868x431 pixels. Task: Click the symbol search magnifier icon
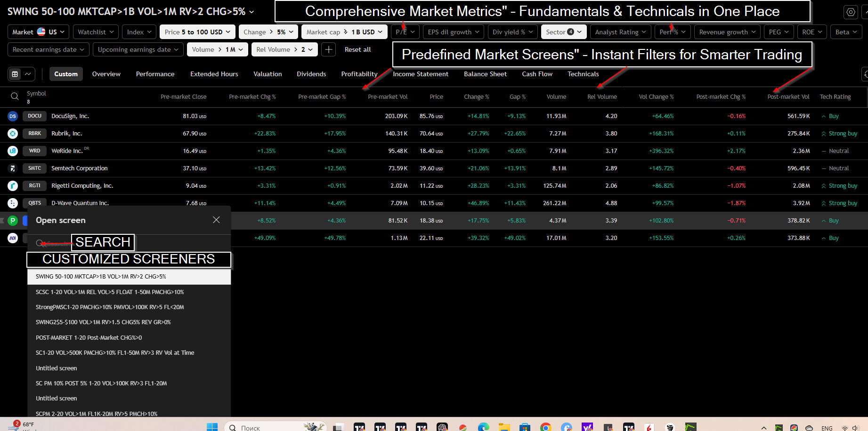(x=15, y=96)
